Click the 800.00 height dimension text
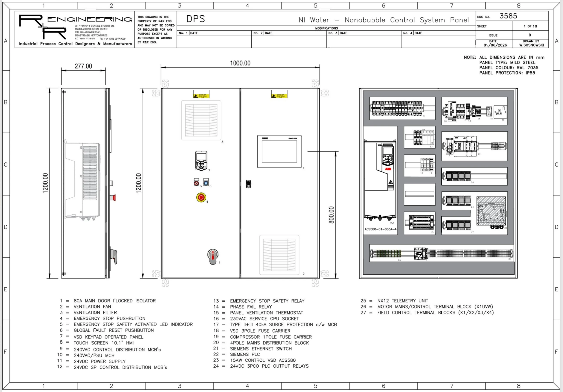The image size is (563, 392). pyautogui.click(x=331, y=215)
